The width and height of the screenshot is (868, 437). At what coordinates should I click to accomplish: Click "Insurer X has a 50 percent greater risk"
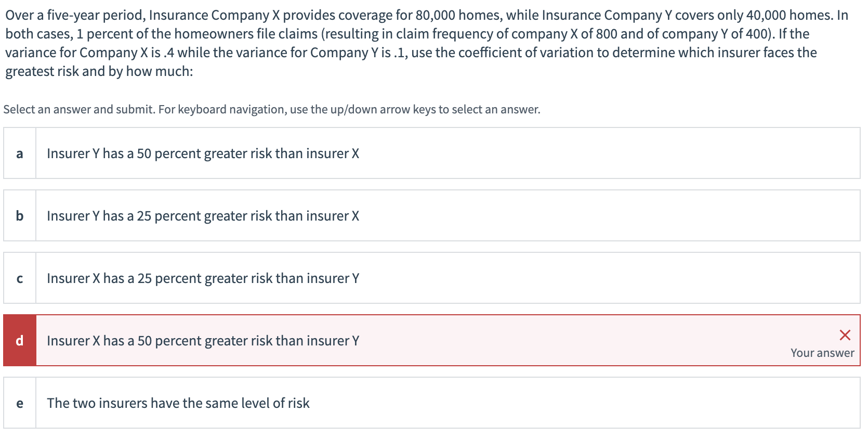click(x=203, y=341)
